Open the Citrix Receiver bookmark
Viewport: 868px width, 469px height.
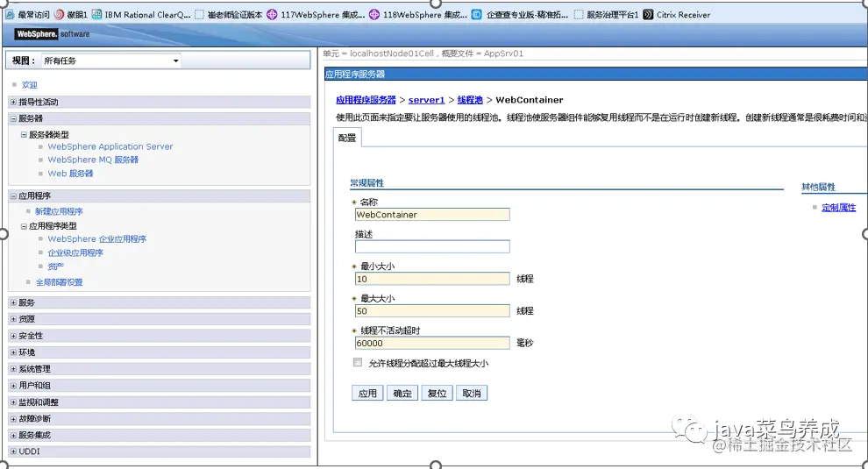(677, 14)
